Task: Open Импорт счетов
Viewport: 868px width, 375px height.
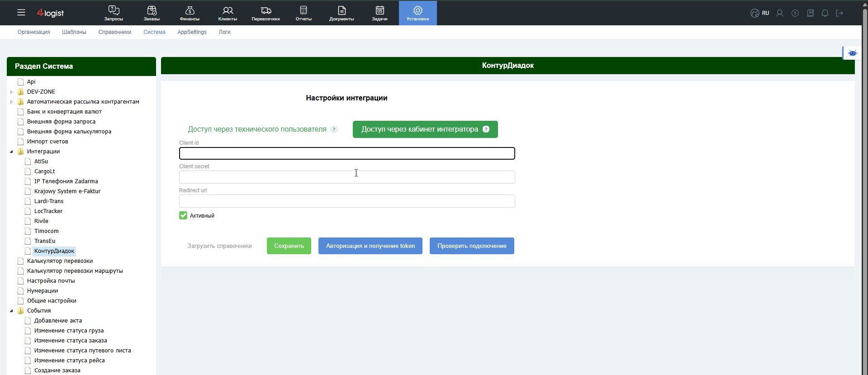Action: tap(47, 142)
